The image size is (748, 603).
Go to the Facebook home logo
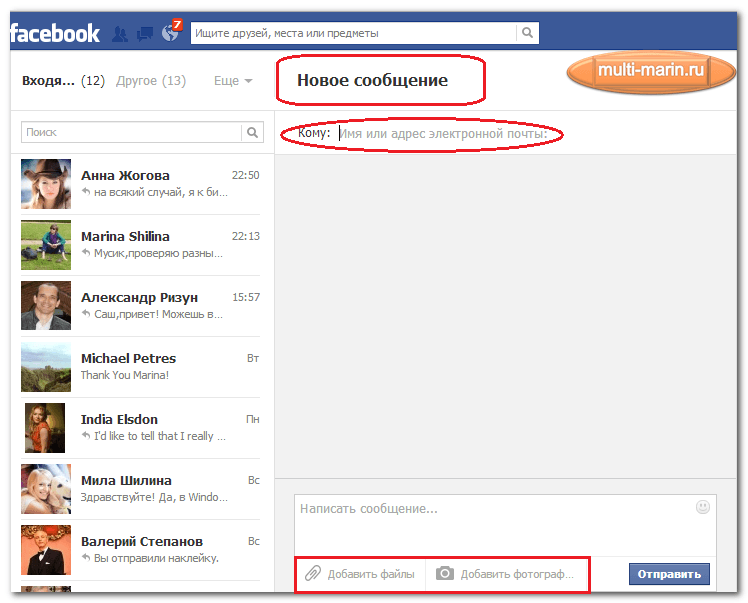(55, 33)
